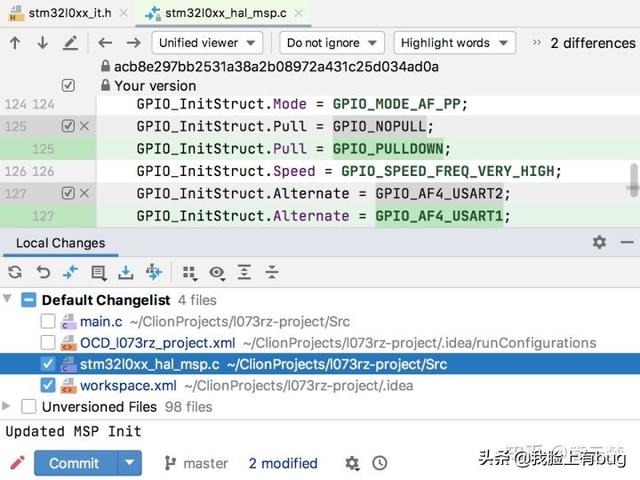
Task: Open the 2 modified link
Action: [x=283, y=463]
